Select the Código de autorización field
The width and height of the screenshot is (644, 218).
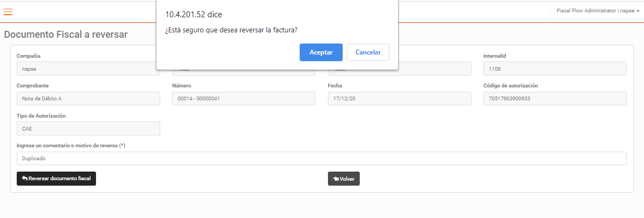coord(555,99)
